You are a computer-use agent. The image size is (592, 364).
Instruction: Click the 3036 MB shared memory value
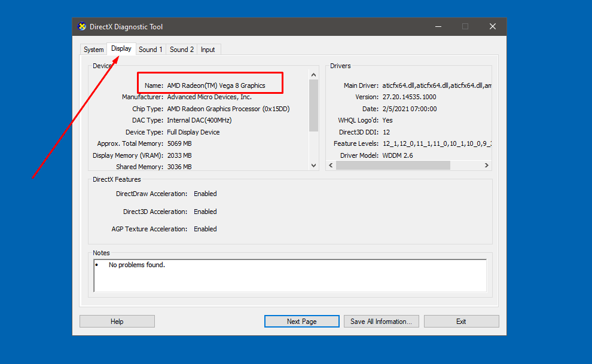(x=179, y=167)
